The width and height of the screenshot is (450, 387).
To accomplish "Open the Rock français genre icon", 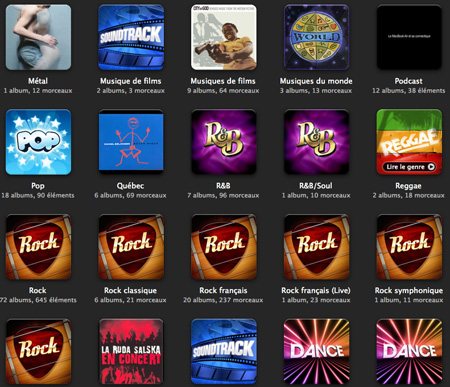I will (x=224, y=247).
